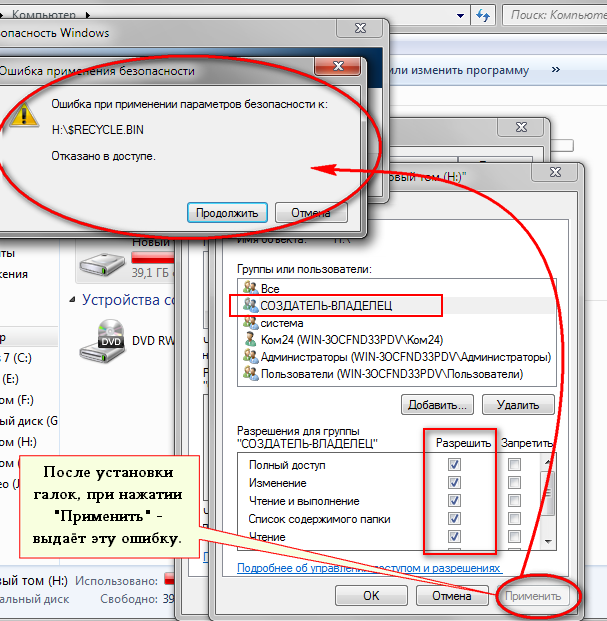The height and width of the screenshot is (621, 607).
Task: Click the Компьютер breadcrumb arrow
Action: pyautogui.click(x=88, y=15)
